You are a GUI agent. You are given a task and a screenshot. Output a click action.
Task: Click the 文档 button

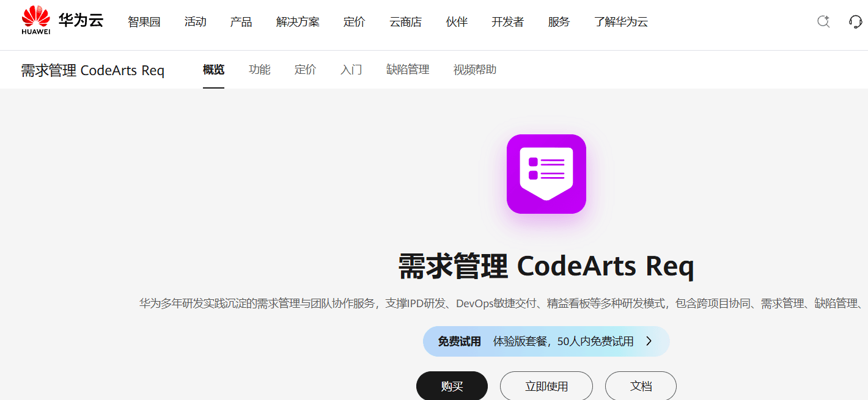(x=641, y=386)
